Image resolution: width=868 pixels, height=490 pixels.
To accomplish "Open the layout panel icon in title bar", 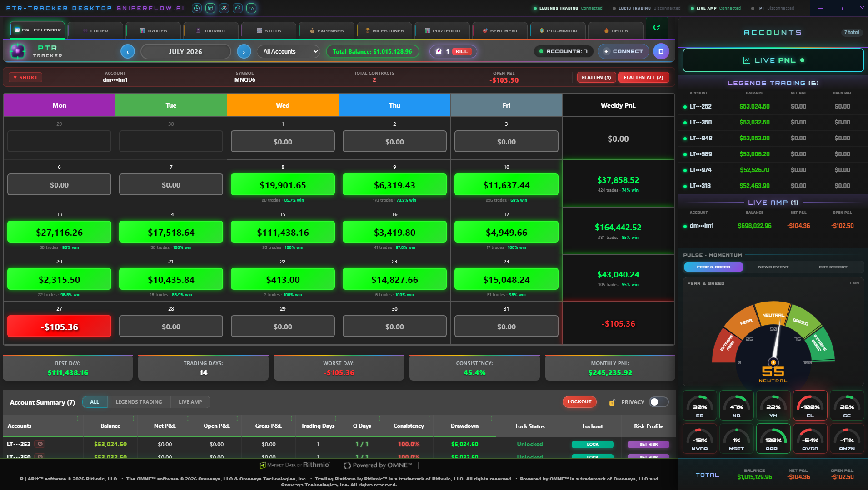I will click(x=210, y=8).
